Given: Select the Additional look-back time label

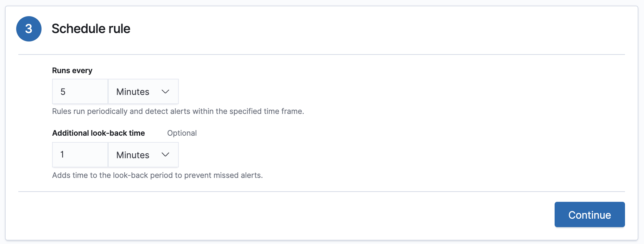Looking at the screenshot, I should coord(99,133).
